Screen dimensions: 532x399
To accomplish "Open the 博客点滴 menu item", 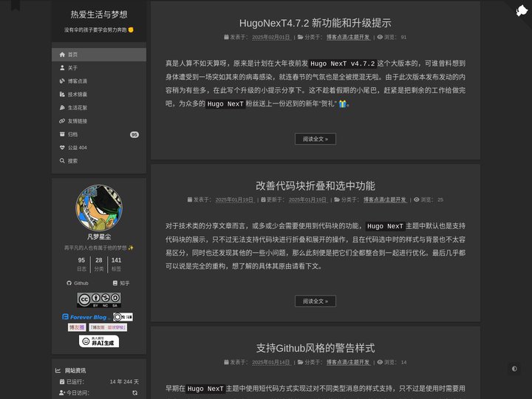I will pos(99,81).
